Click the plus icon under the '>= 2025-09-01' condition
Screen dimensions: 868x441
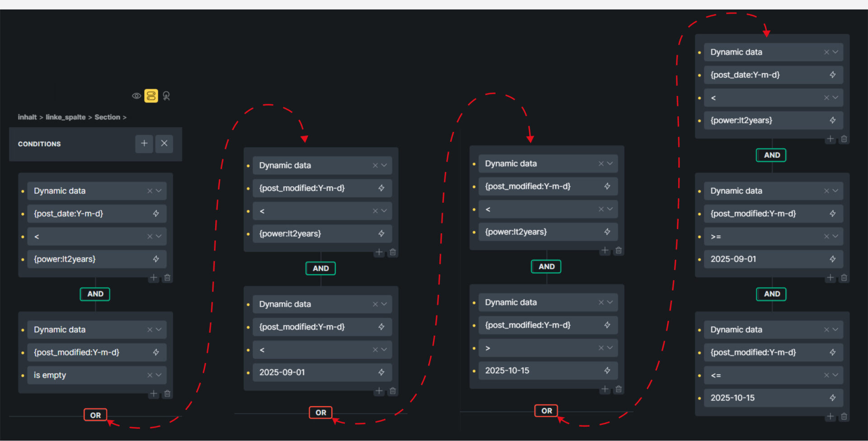tap(830, 278)
